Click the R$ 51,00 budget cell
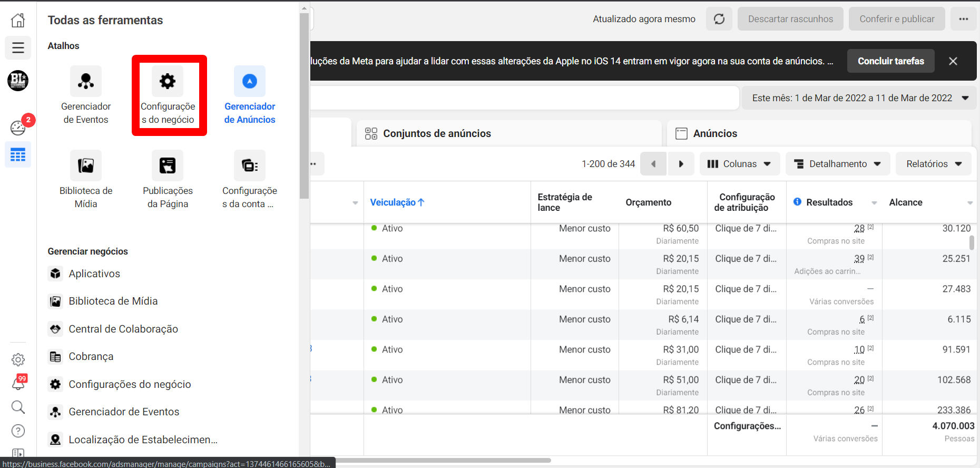This screenshot has height=468, width=980. click(x=681, y=380)
